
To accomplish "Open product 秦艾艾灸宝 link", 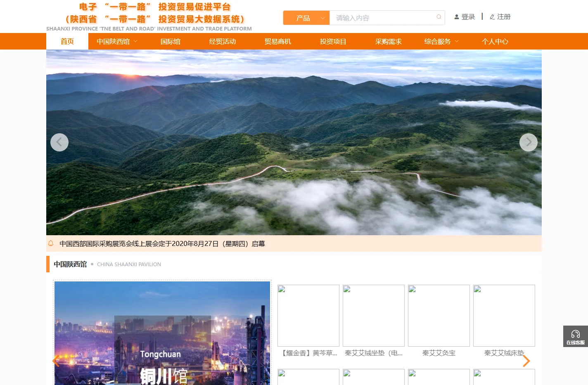I will tap(439, 353).
